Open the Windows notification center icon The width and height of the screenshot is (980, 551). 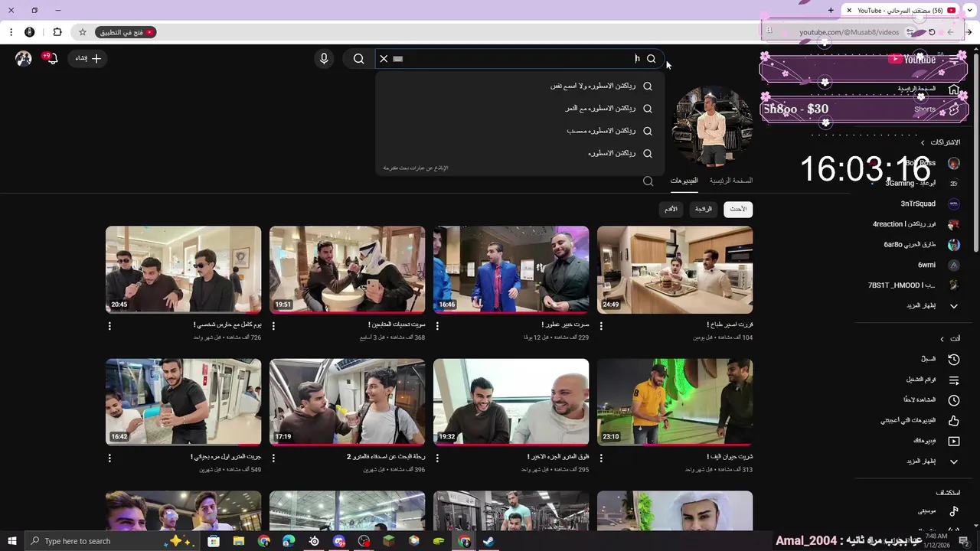(x=964, y=541)
